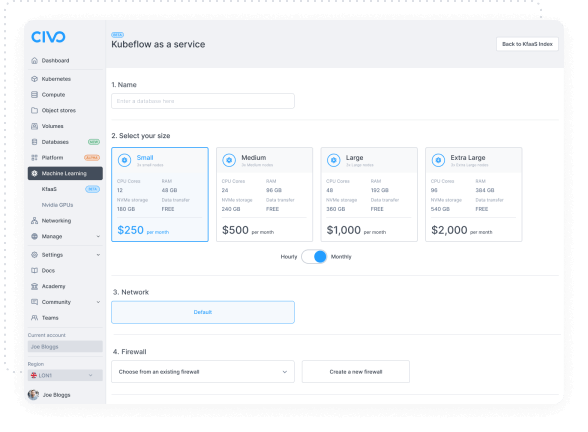Open Choose from an existing firewall dropdown

coord(203,372)
